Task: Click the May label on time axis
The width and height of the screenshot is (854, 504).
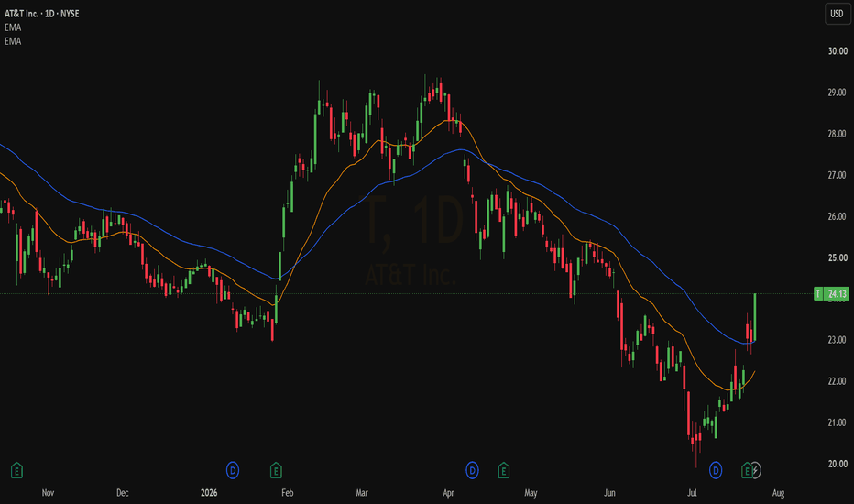Action: (x=531, y=493)
